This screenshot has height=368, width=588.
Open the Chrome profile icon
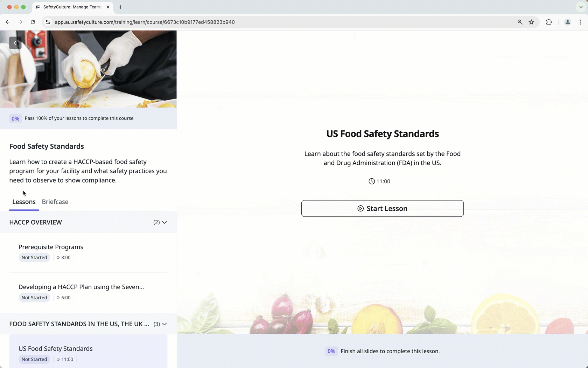pyautogui.click(x=568, y=22)
